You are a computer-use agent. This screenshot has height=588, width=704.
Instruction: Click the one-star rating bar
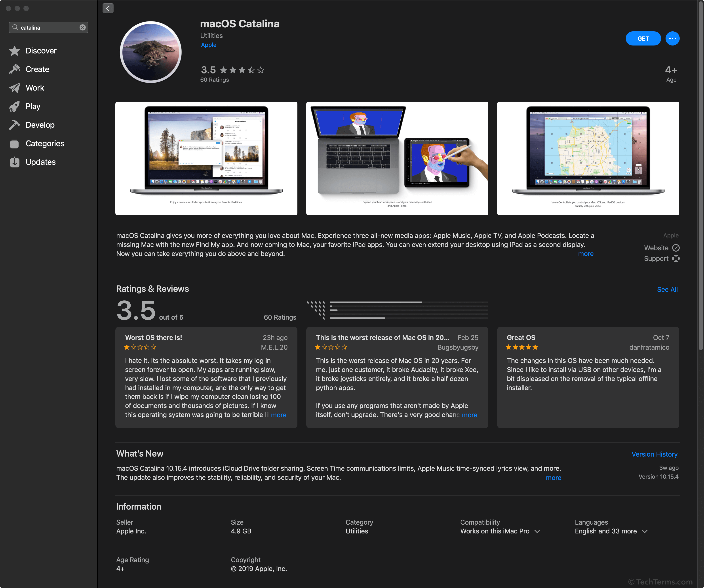(x=409, y=318)
